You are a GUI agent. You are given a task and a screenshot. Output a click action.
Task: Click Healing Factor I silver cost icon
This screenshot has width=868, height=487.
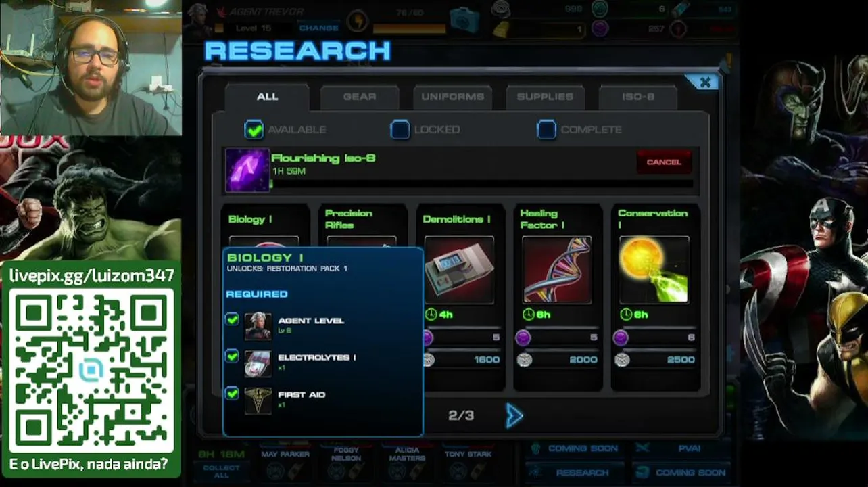524,360
